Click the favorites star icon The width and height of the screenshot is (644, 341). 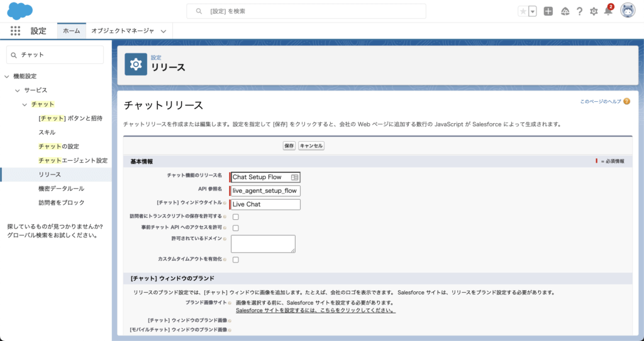523,11
